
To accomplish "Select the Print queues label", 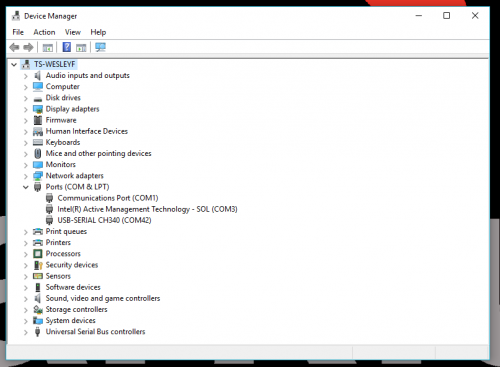I will pos(66,231).
